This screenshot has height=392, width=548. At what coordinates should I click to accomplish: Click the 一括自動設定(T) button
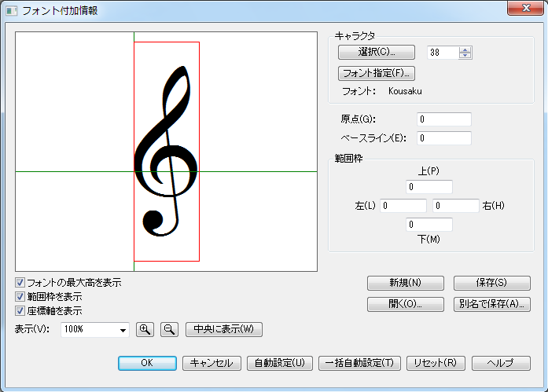click(359, 363)
